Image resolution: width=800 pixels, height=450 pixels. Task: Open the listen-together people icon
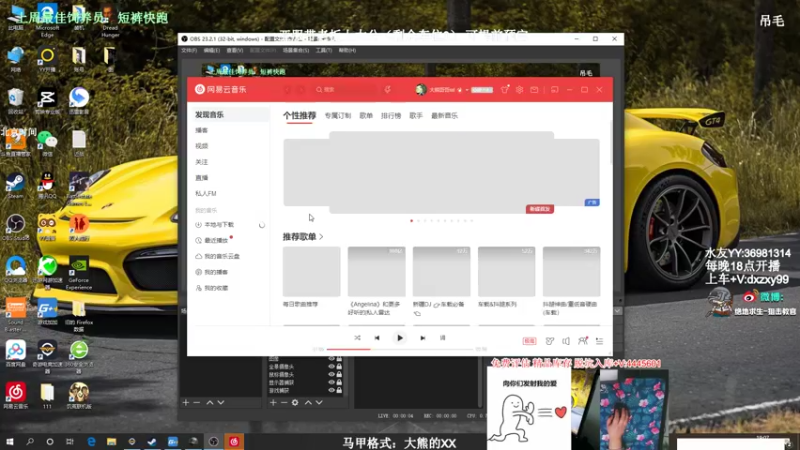coord(583,341)
